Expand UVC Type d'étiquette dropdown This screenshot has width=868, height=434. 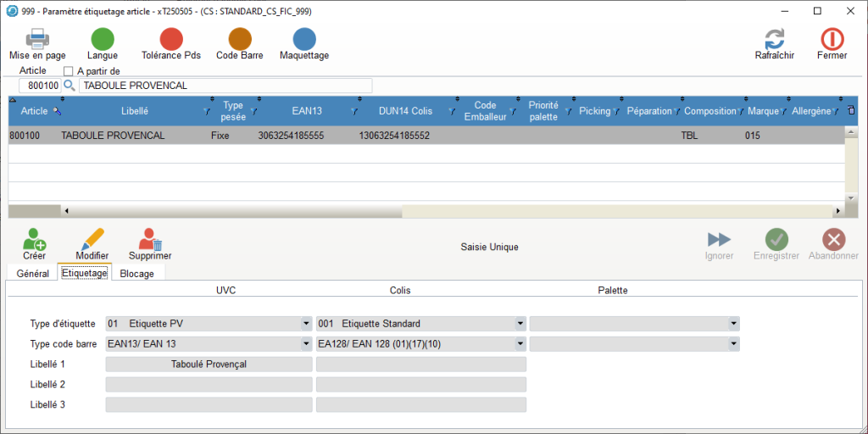click(305, 324)
